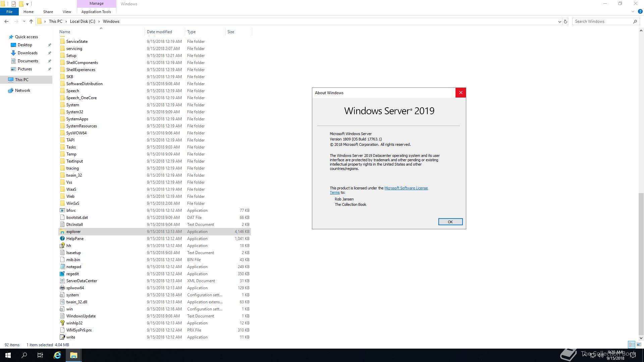Select Downloads in navigation pane
This screenshot has height=362, width=644.
pos(28,53)
